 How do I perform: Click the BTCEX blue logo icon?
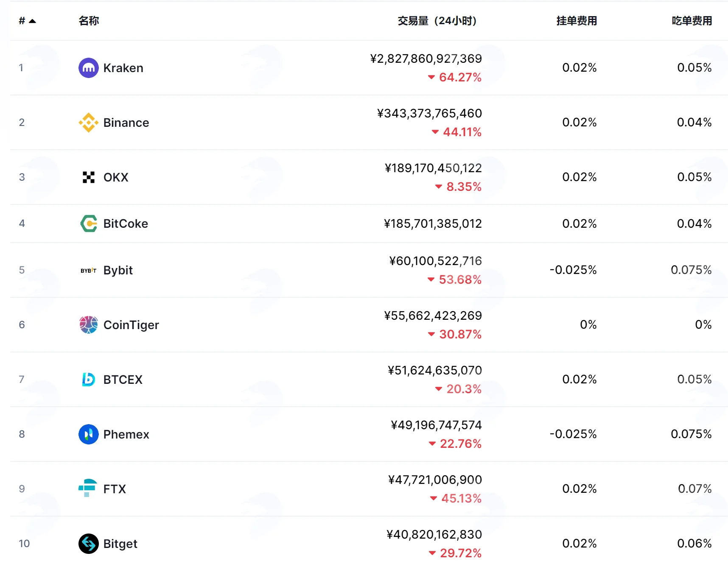89,380
